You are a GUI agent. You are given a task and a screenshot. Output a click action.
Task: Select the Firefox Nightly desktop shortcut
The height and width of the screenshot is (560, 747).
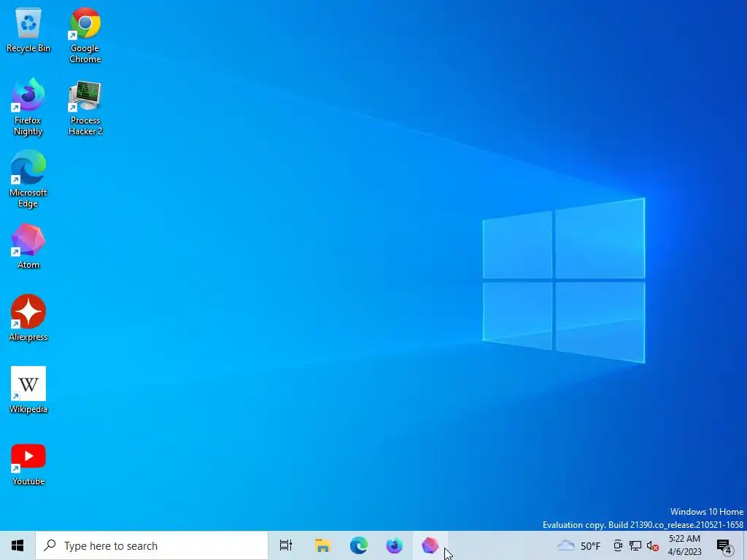point(28,107)
